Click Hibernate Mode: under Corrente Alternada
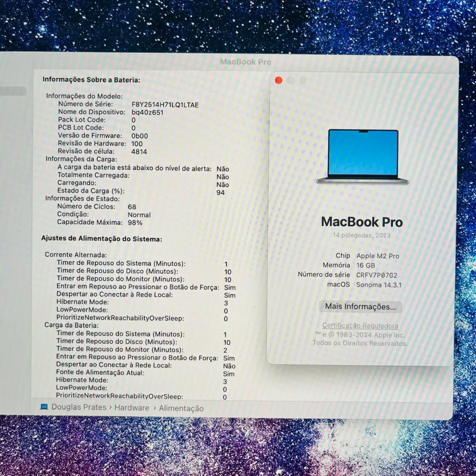 point(82,302)
